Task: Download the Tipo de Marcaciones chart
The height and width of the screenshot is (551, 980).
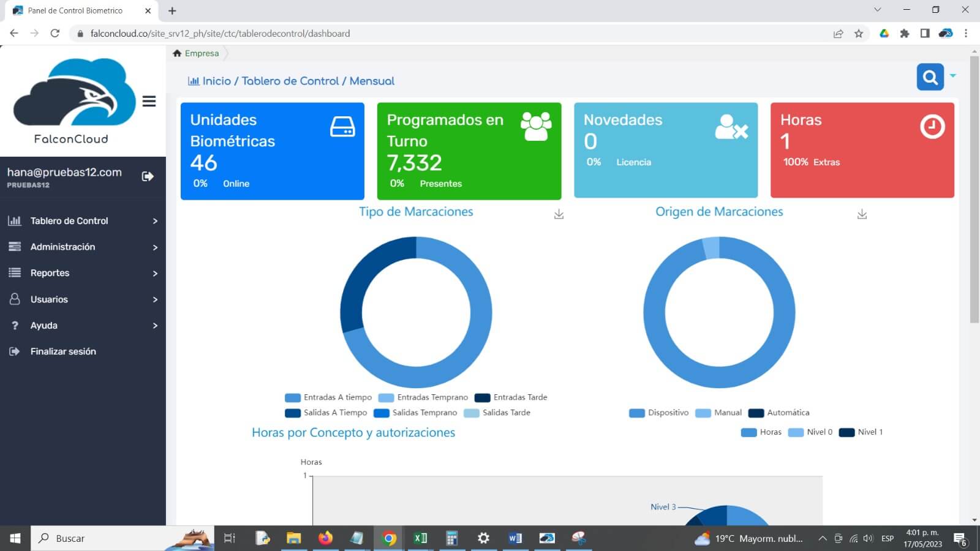Action: tap(559, 214)
